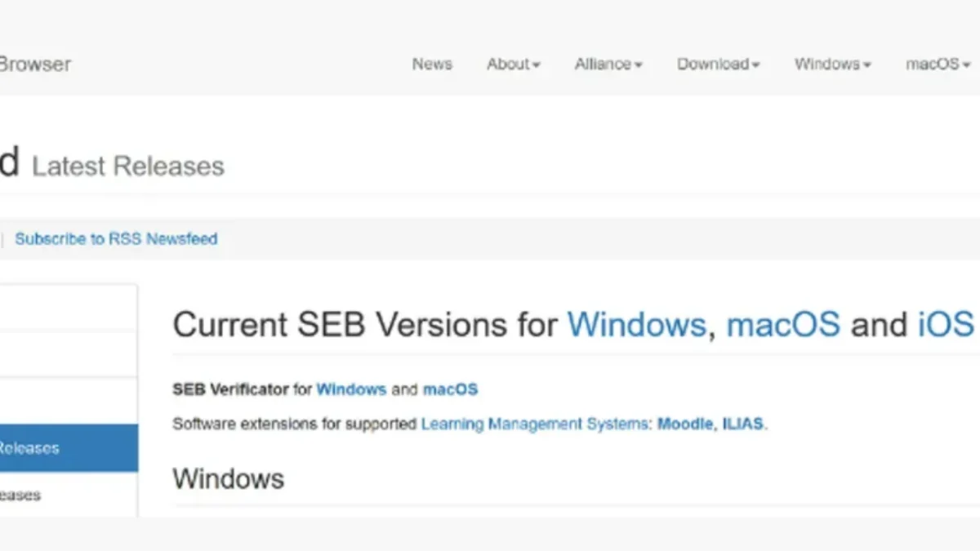Screen dimensions: 980x551
Task: Open the Moodle extension link
Action: coord(685,424)
